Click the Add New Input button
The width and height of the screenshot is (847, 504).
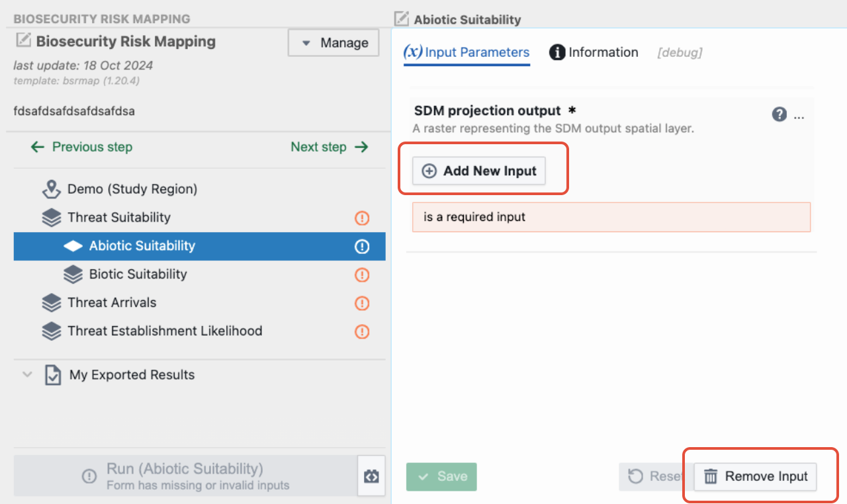coord(479,171)
